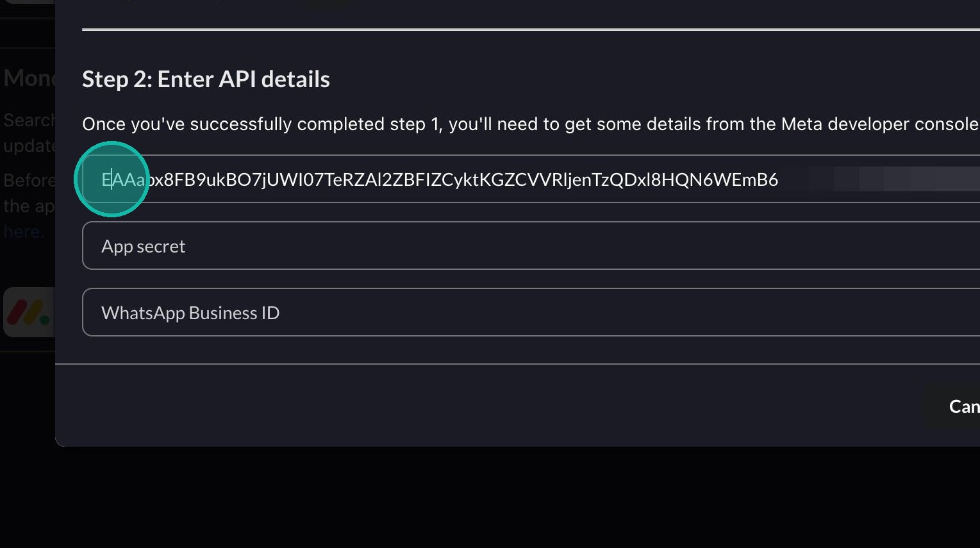Click the "Step 2: Enter API details" heading
The image size is (980, 548).
(206, 79)
